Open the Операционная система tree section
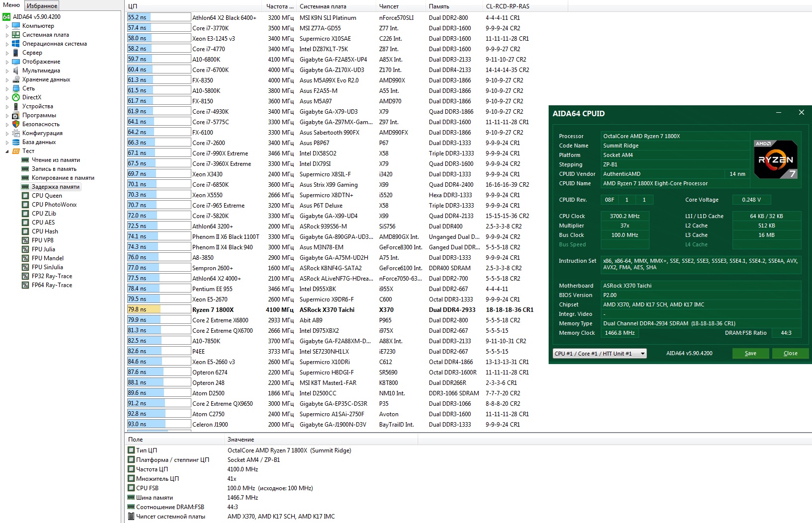Viewport: 812px width, 523px height. coord(54,44)
